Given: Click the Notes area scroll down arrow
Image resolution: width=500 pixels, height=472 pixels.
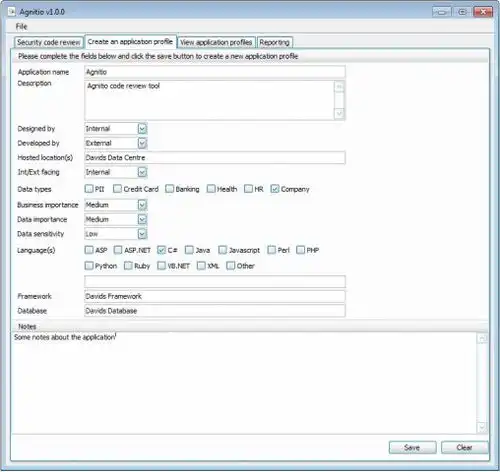Looking at the screenshot, I should tap(482, 427).
